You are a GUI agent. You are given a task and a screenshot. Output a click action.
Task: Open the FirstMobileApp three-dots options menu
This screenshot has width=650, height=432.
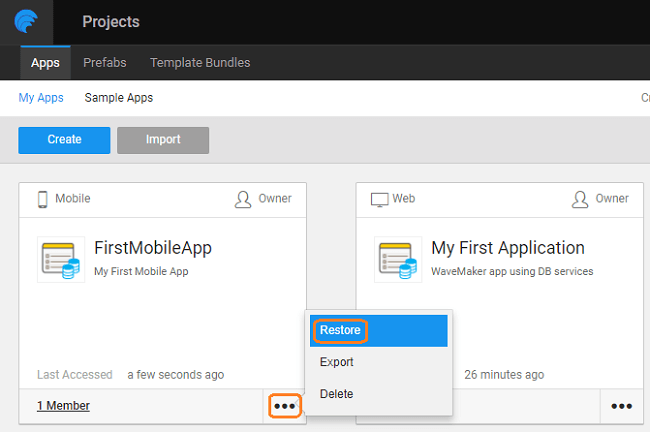(x=285, y=406)
